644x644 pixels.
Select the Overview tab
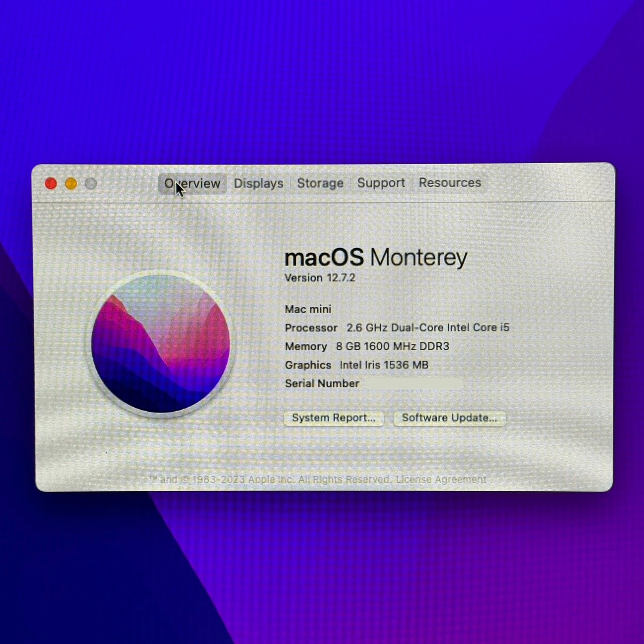(192, 183)
